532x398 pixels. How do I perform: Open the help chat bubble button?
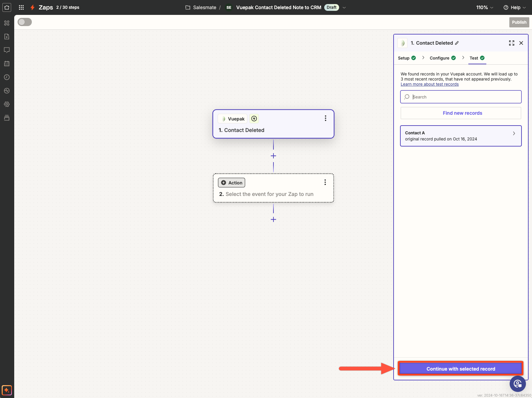point(517,384)
